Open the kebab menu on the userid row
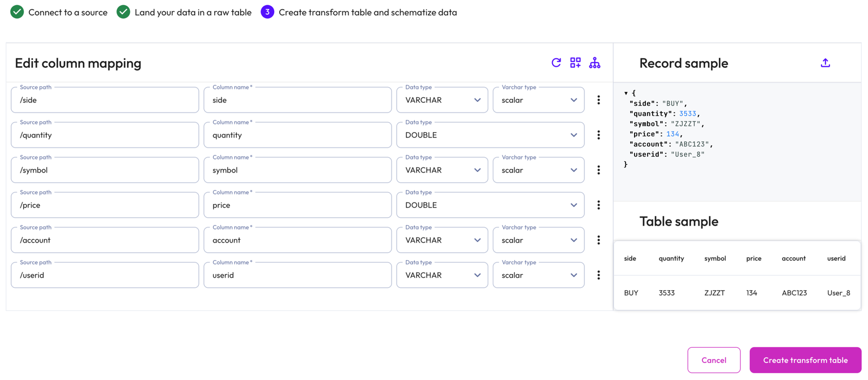The image size is (868, 380). pyautogui.click(x=598, y=275)
